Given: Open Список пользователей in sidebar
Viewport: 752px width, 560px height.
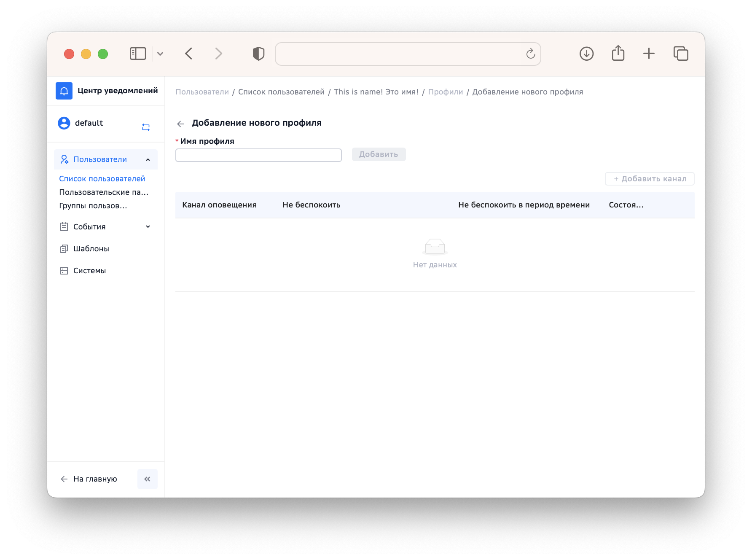Looking at the screenshot, I should click(102, 179).
